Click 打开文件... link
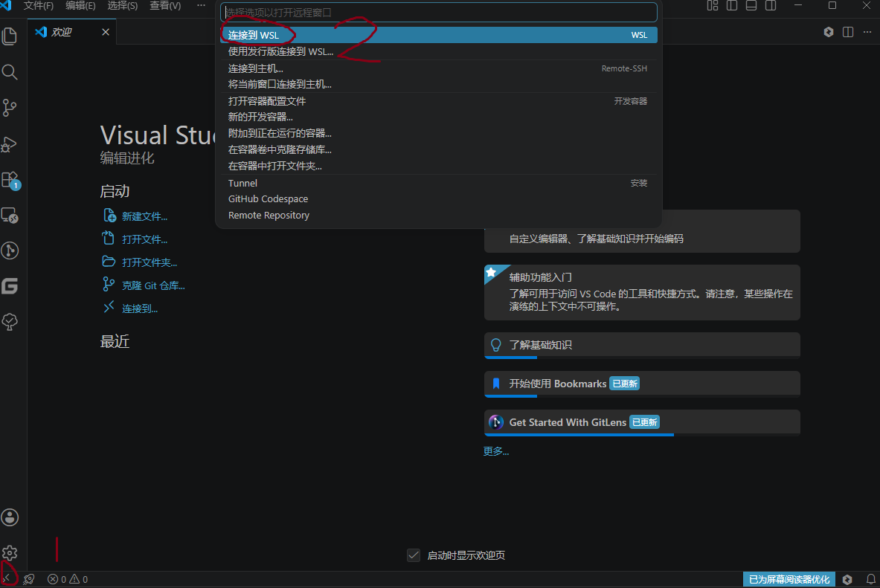 click(x=144, y=239)
